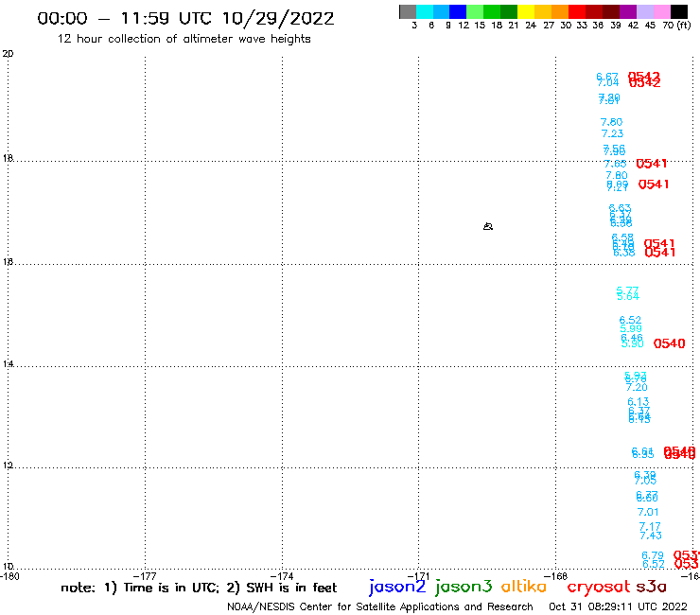700x615 pixels.
Task: Click the red time stamp 0540 beside 5.90
Action: pos(669,343)
